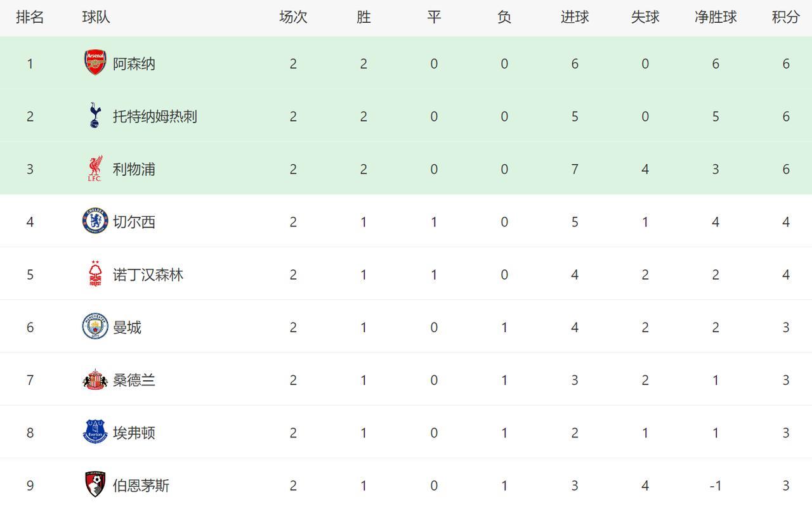
Task: Sort table by 积分 column header
Action: (x=785, y=17)
